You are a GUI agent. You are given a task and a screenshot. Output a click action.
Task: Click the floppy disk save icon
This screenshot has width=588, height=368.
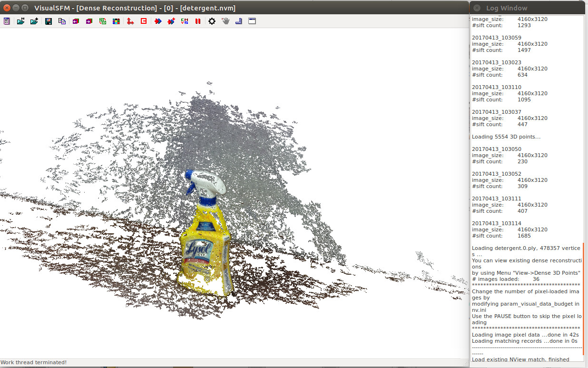click(48, 21)
